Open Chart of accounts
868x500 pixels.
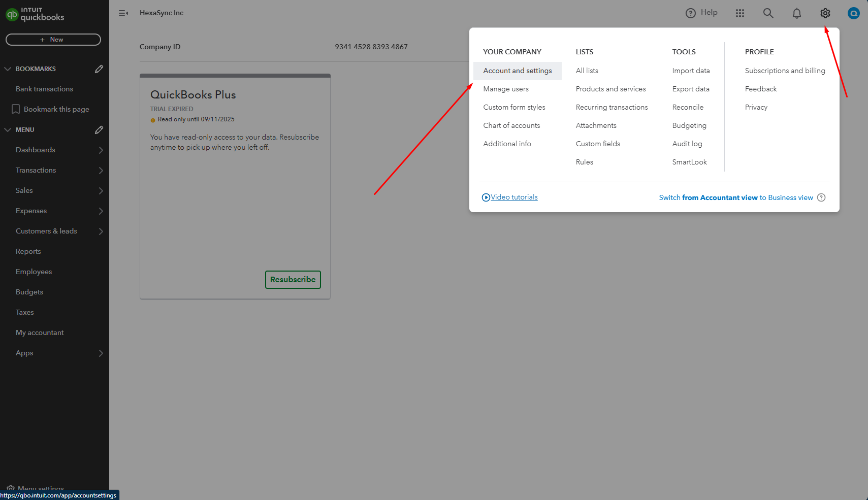(x=511, y=125)
